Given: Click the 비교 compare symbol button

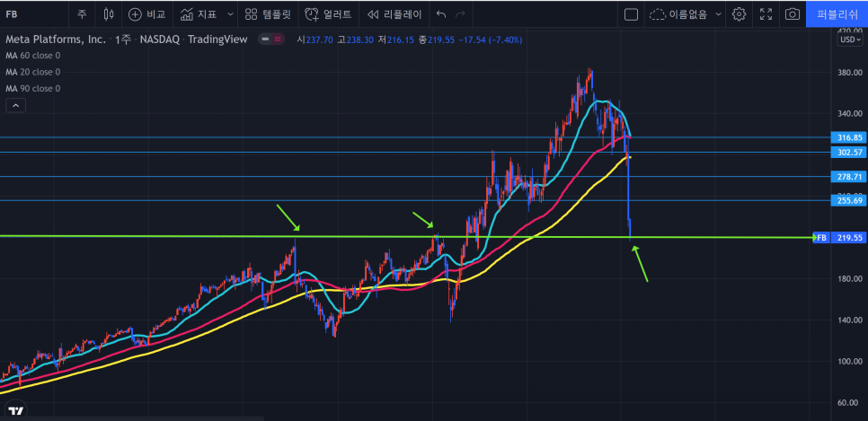Looking at the screenshot, I should click(146, 14).
